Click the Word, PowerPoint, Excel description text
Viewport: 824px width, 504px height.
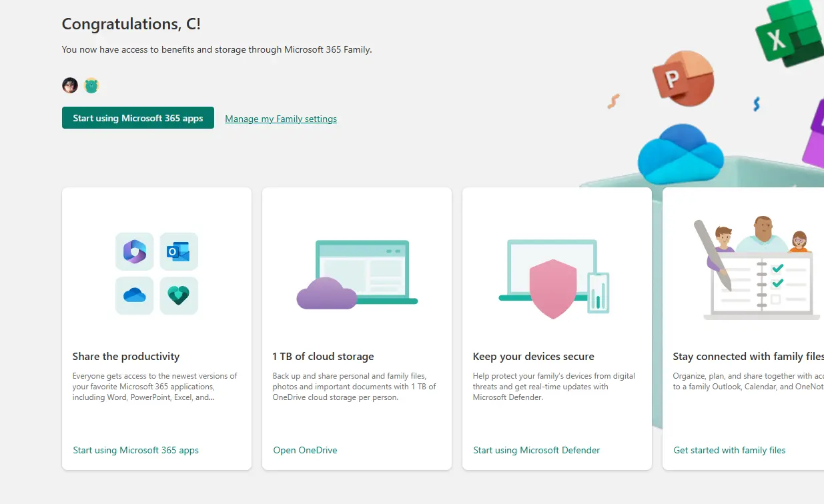tap(155, 387)
